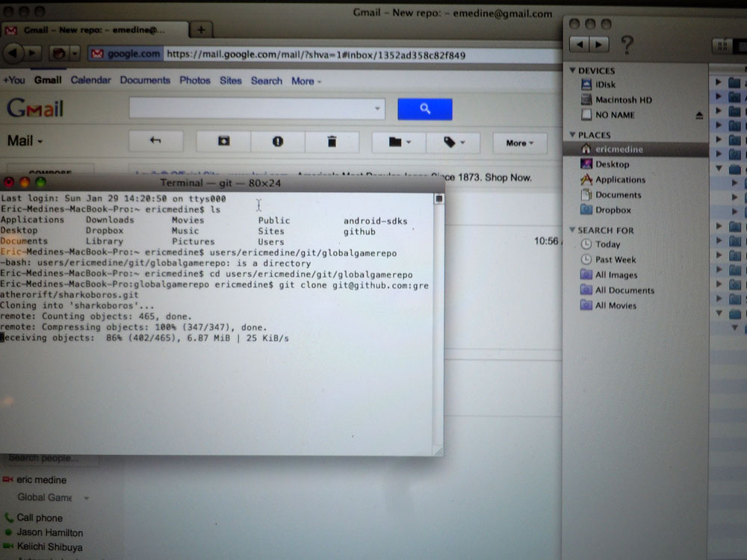Click the Gmail logo
This screenshot has width=747, height=560.
point(35,108)
